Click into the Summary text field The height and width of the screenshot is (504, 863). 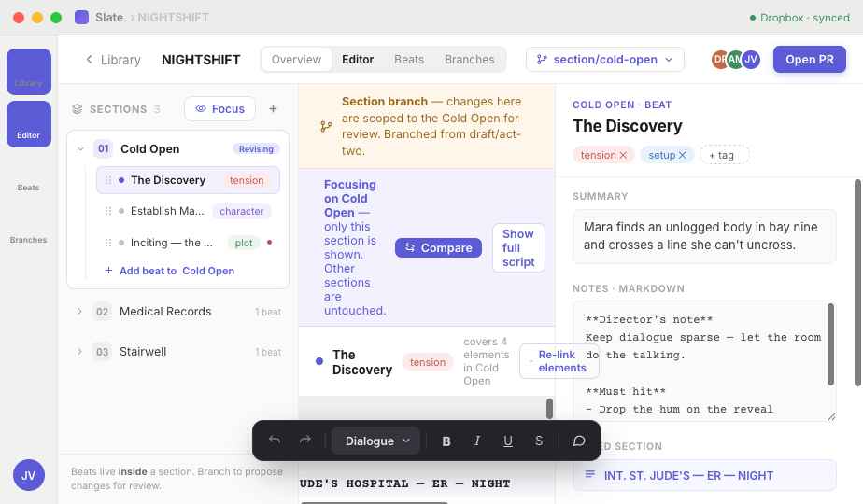704,236
